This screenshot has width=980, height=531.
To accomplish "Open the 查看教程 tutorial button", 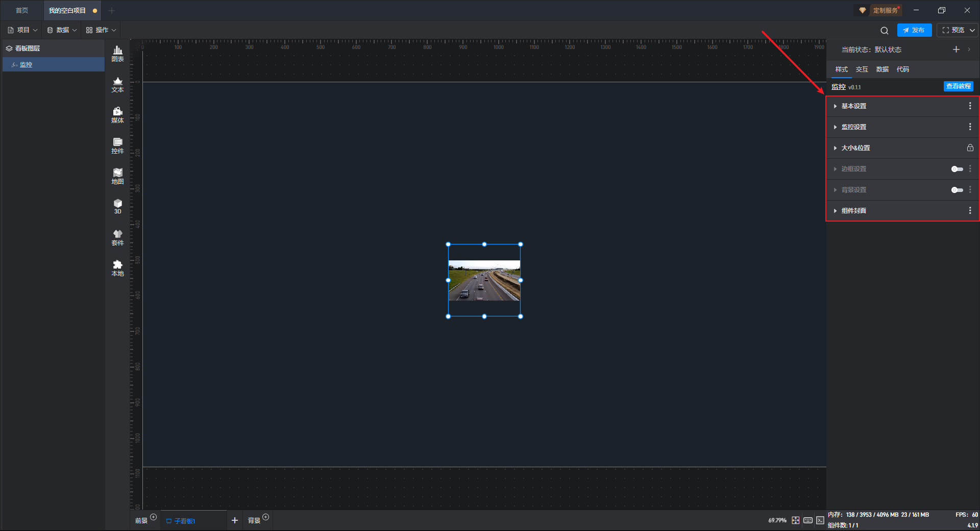I will click(x=958, y=86).
